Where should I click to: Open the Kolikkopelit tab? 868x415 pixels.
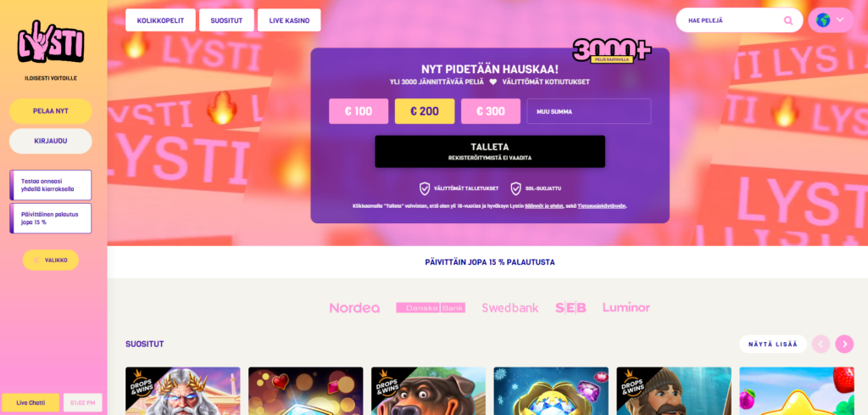tap(160, 20)
